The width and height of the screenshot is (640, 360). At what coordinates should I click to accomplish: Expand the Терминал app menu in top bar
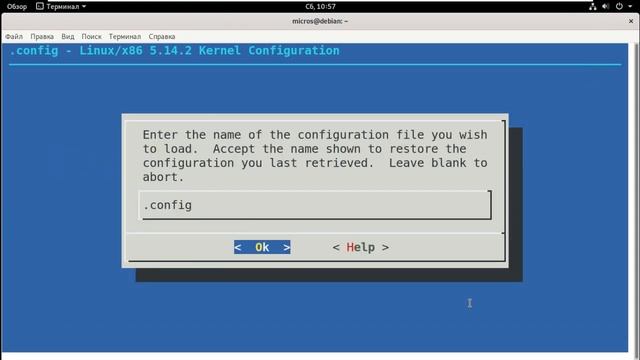point(61,7)
